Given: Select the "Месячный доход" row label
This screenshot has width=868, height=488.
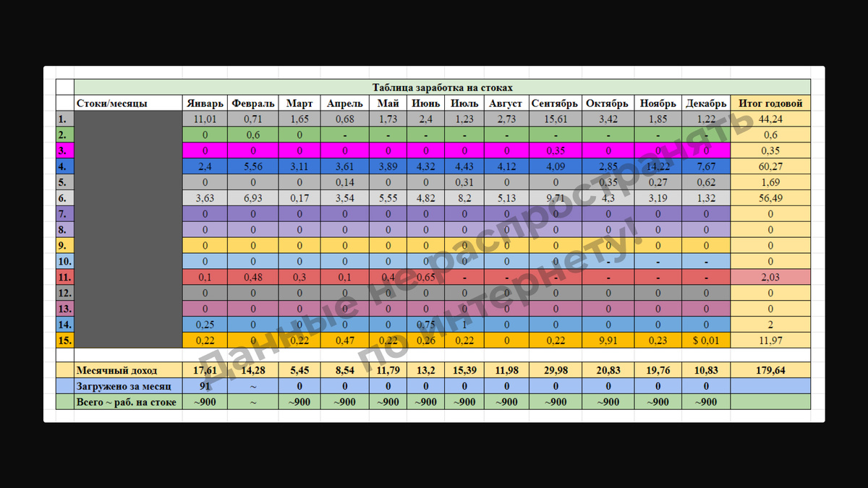Looking at the screenshot, I should [128, 370].
